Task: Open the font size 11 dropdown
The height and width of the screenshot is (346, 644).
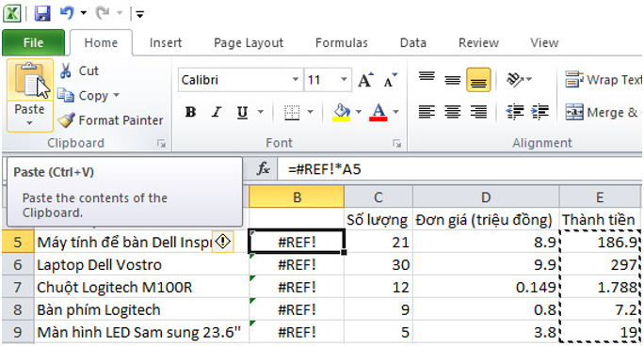Action: pyautogui.click(x=345, y=80)
